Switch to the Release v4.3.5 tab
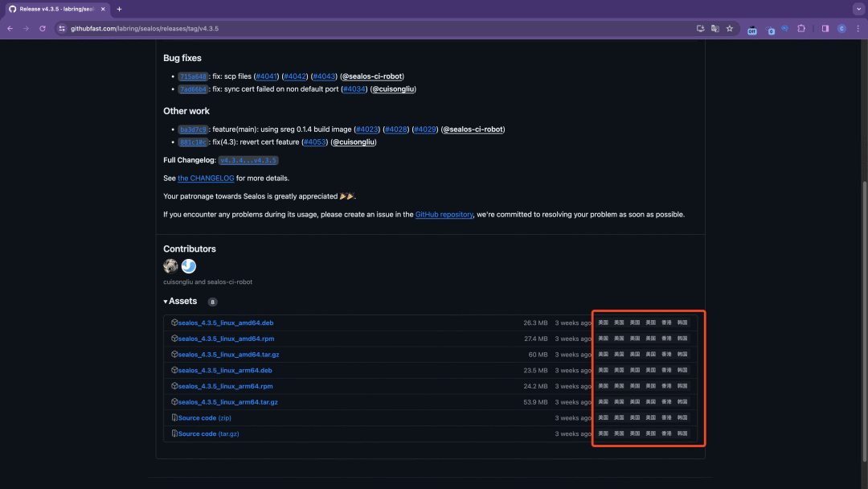Image resolution: width=868 pixels, height=489 pixels. pyautogui.click(x=57, y=9)
